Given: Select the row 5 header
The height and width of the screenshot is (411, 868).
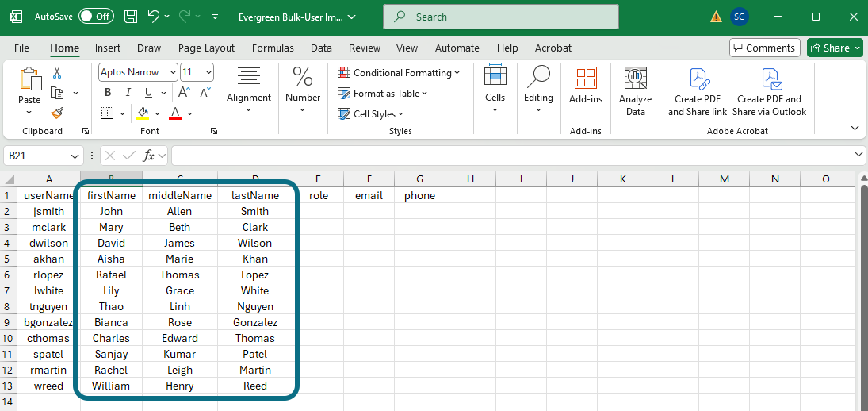Looking at the screenshot, I should coord(8,259).
